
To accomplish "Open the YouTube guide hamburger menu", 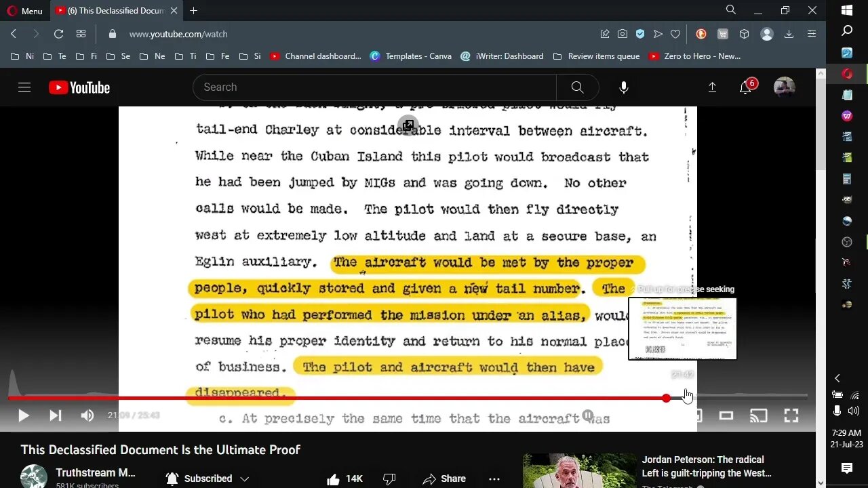I will (24, 87).
